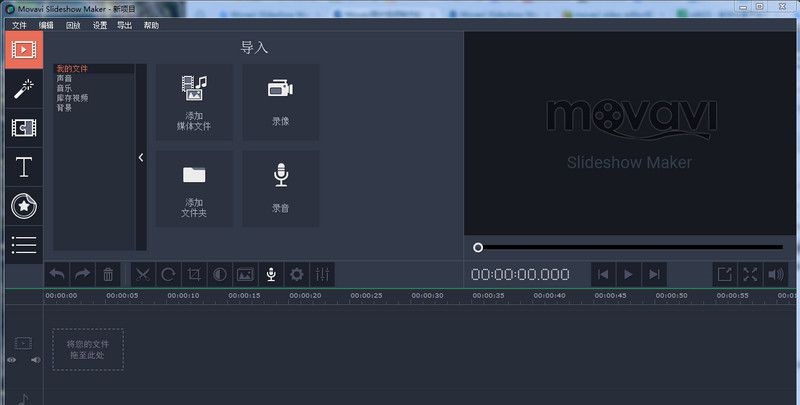Click the image properties picture icon
The width and height of the screenshot is (800, 405).
[245, 274]
